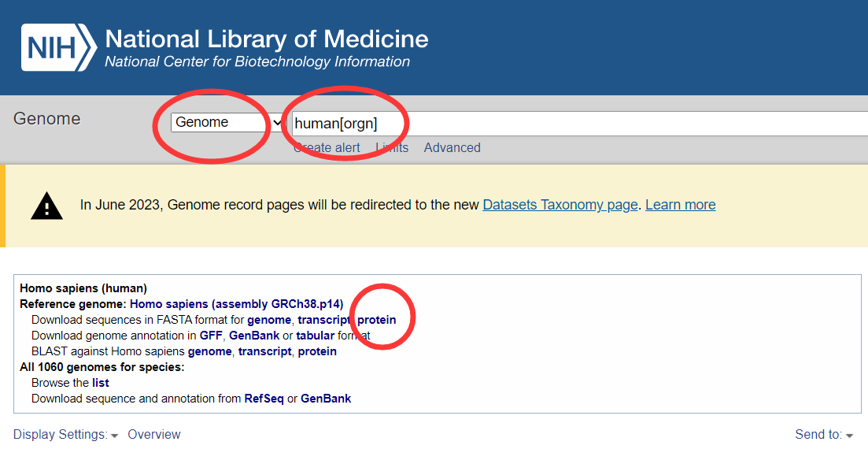Browse the genomes list link
The image size is (868, 449).
(101, 383)
